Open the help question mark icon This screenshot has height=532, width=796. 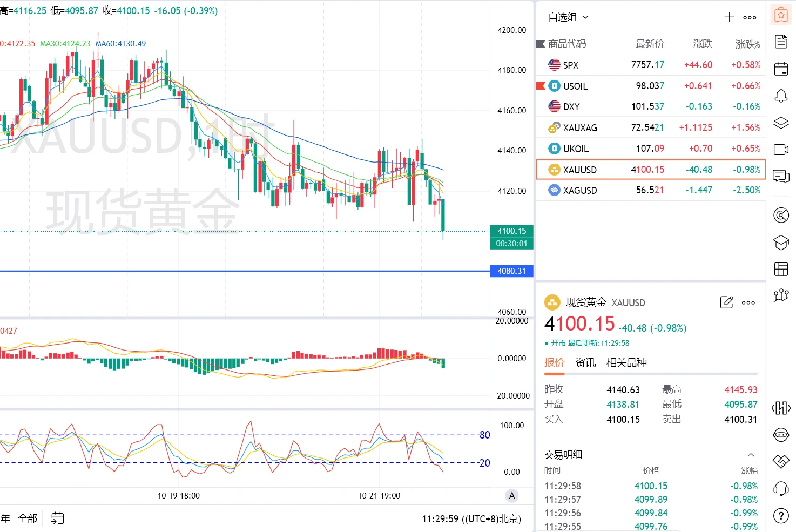point(781,516)
